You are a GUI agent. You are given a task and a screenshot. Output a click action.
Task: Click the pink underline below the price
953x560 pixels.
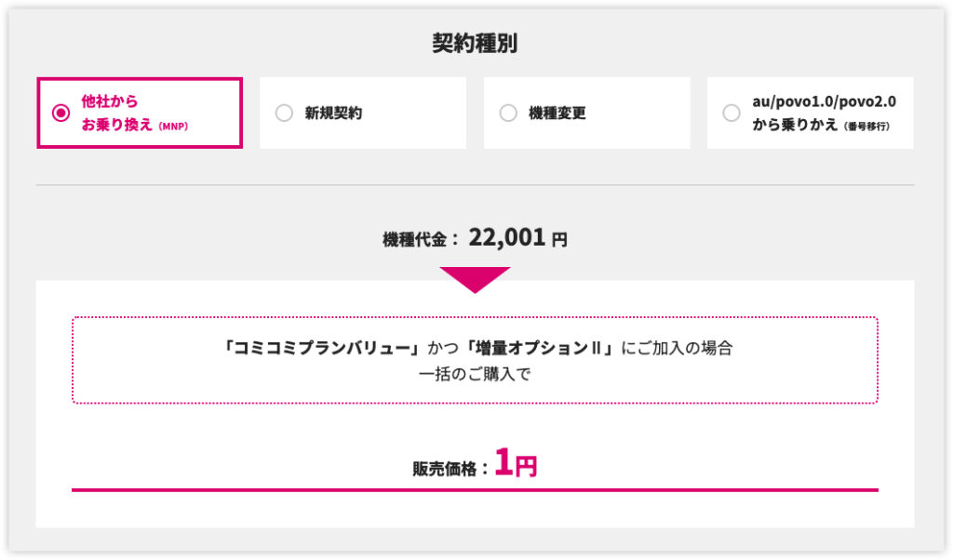pos(475,489)
